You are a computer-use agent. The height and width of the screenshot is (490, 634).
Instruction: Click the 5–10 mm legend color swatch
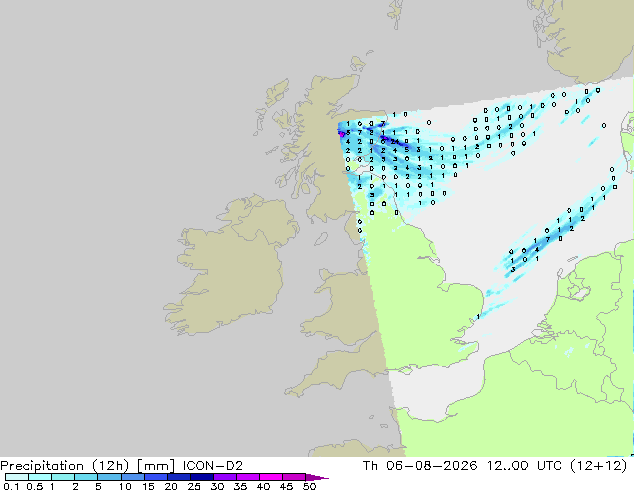pos(110,477)
